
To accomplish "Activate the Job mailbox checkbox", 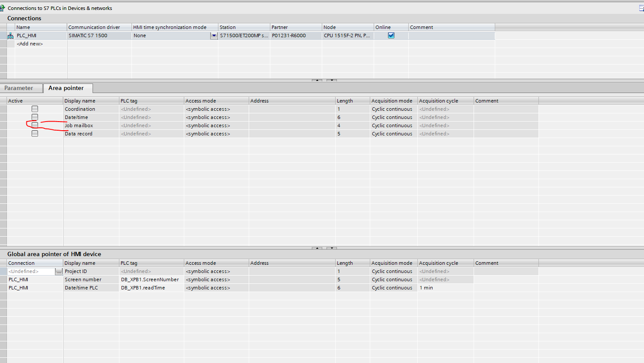I will (35, 125).
